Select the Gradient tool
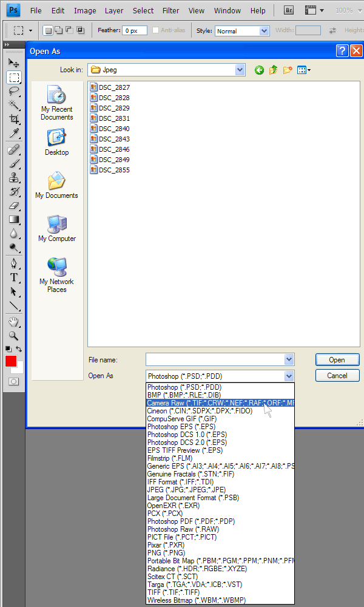This screenshot has height=607, width=364. 14,220
